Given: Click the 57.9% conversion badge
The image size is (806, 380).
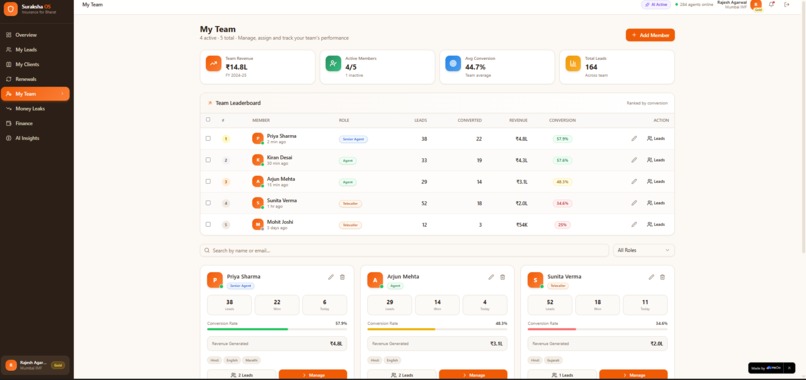Looking at the screenshot, I should pos(562,139).
